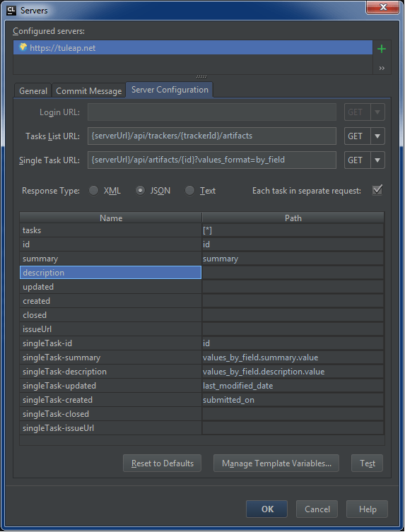
Task: Select the singleTask-summary name cell
Action: (111, 357)
